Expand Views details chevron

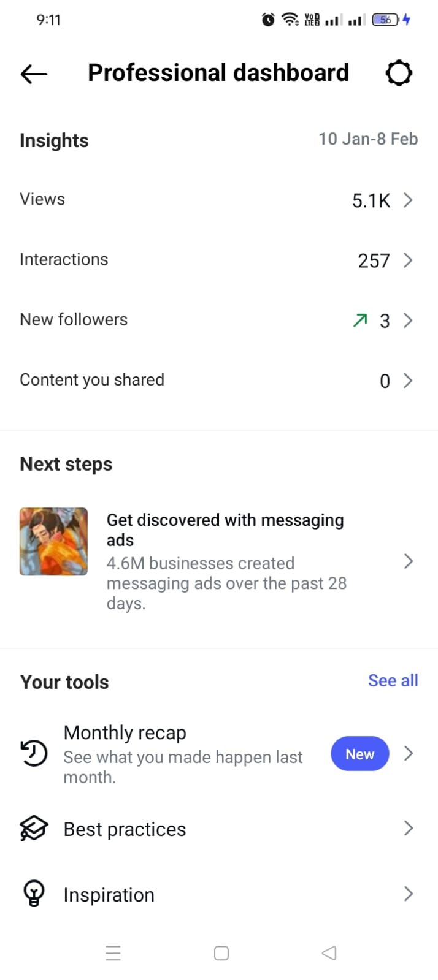408,200
